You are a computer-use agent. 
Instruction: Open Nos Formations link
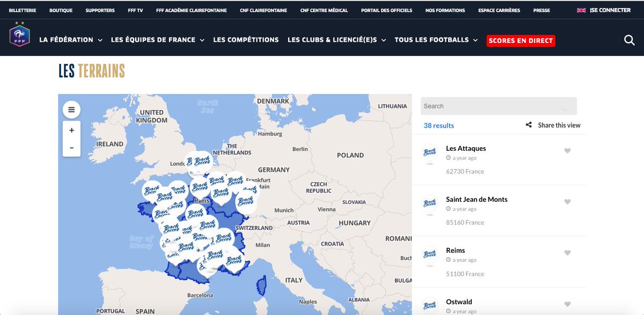[x=445, y=10]
